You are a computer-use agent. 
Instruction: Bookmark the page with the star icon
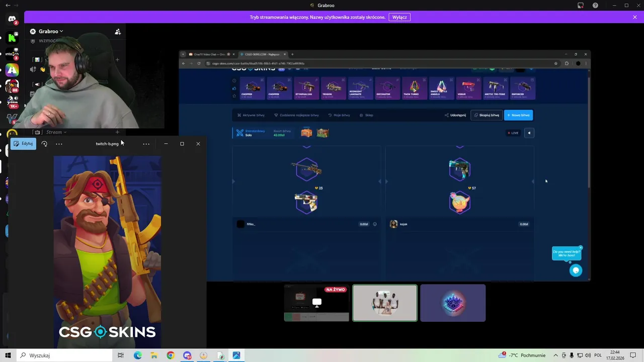tap(555, 63)
